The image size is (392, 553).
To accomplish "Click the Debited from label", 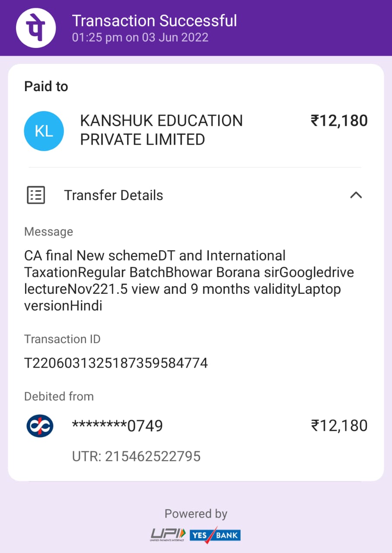I will (x=59, y=396).
